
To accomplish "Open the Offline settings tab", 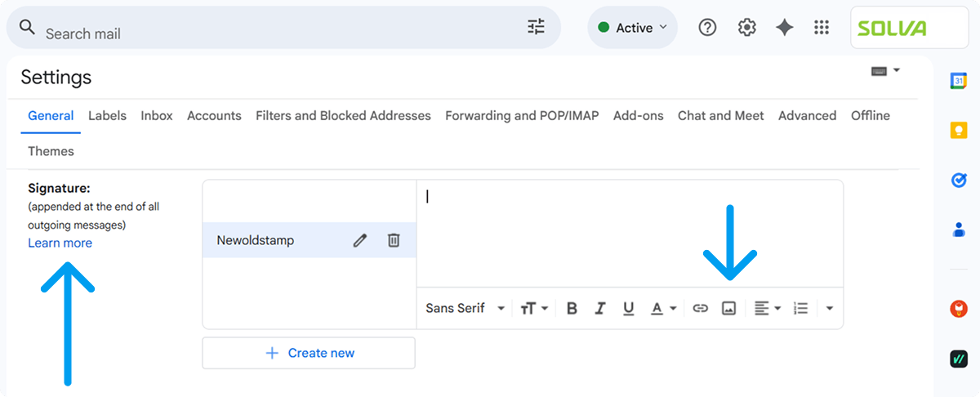I will 871,115.
